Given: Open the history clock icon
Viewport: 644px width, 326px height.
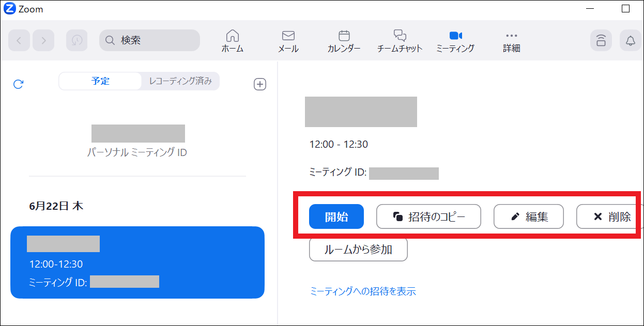Looking at the screenshot, I should pyautogui.click(x=76, y=40).
